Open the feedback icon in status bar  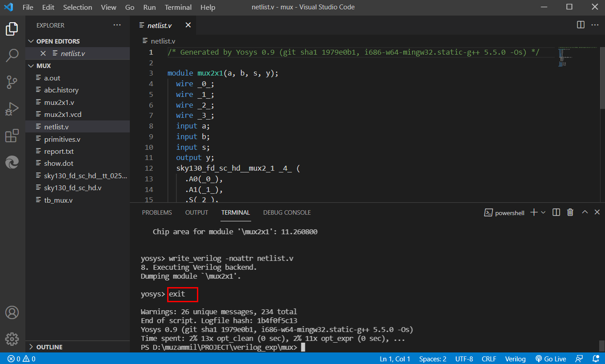[579, 359]
